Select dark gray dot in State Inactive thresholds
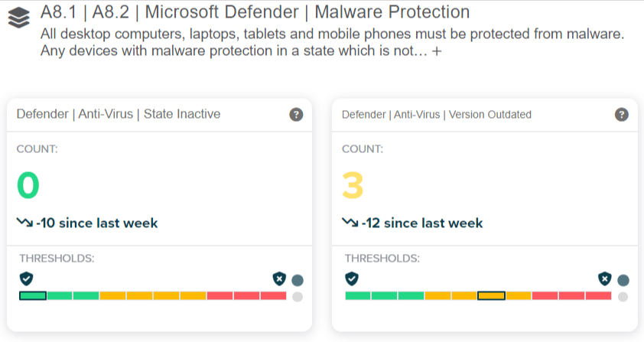 tap(298, 280)
